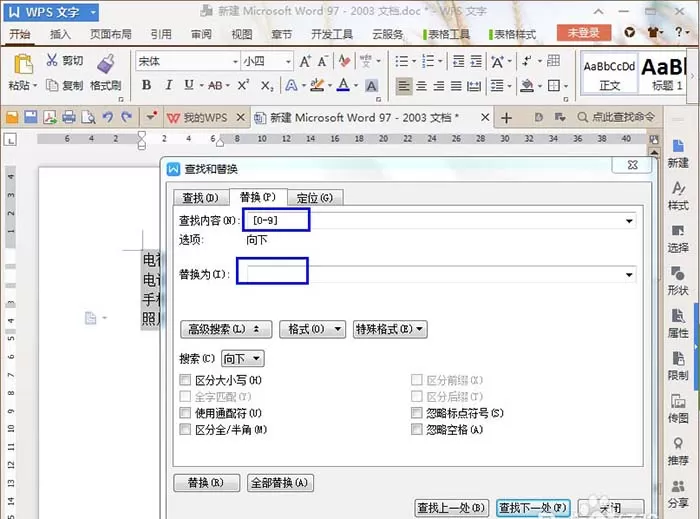This screenshot has width=700, height=519.
Task: Expand the 搜索 direction dropdown 向下
Action: (242, 358)
